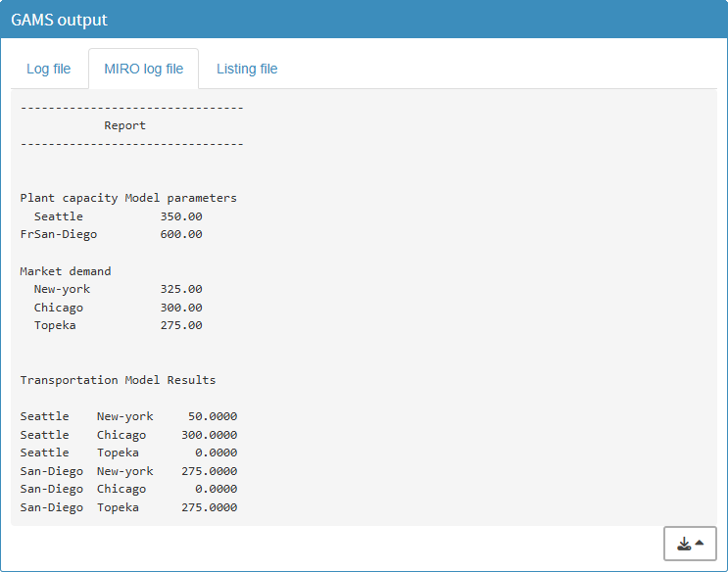This screenshot has width=728, height=572.
Task: Click the Topeka demand value 275.00
Action: 181,325
